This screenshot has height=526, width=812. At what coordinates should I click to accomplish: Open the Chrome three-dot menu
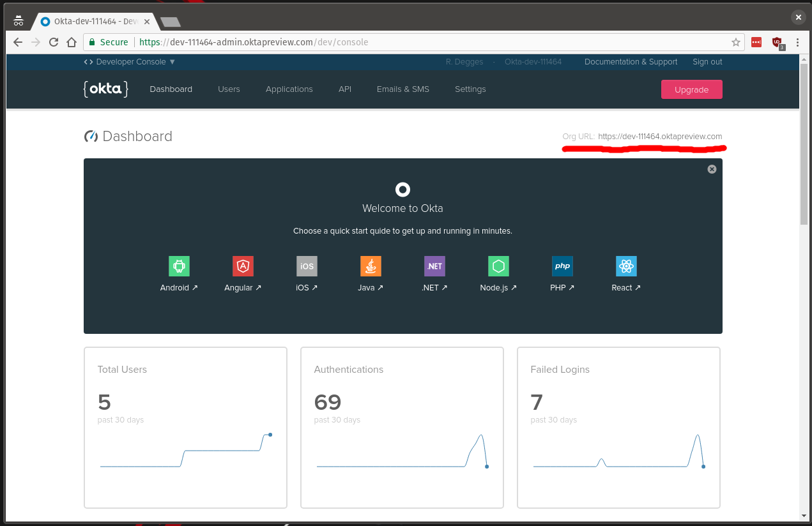coord(797,42)
